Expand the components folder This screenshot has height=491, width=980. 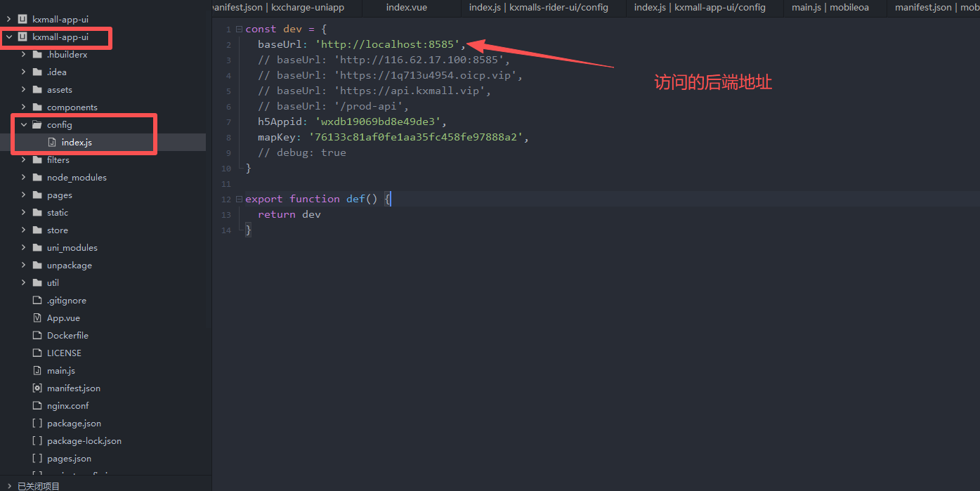[x=24, y=107]
